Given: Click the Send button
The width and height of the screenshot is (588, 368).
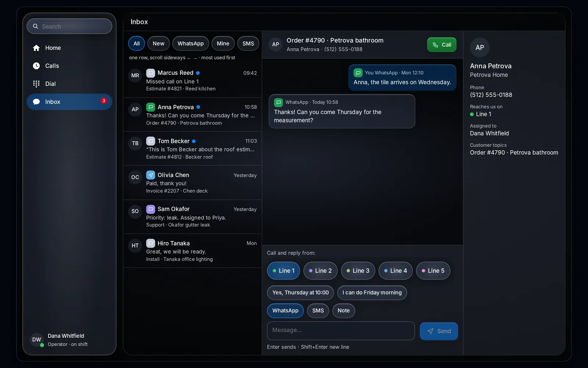Looking at the screenshot, I should (439, 331).
